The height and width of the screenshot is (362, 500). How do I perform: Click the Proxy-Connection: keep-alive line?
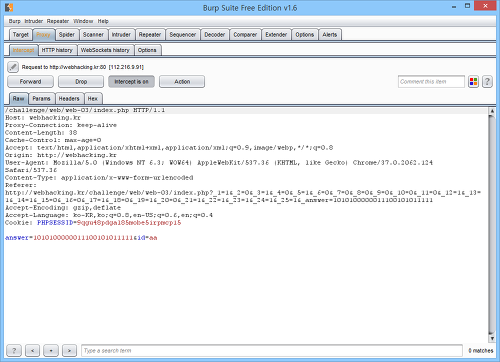point(61,125)
